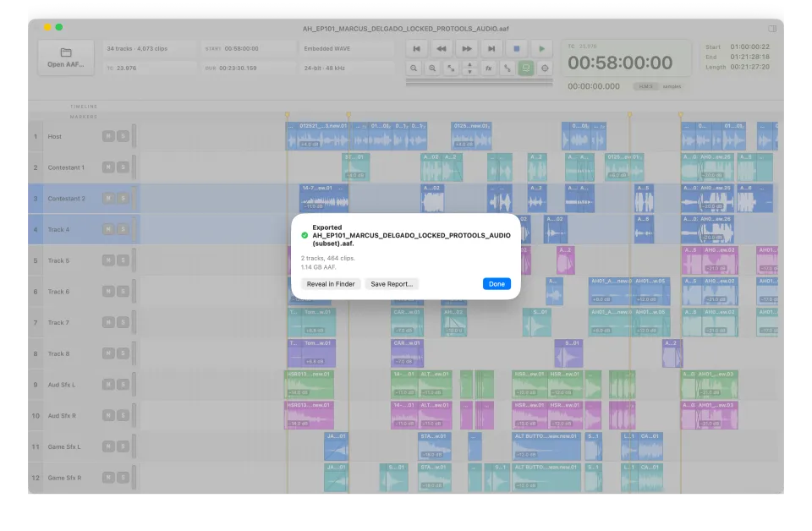Click the vertical track height arrows icon
812x531 pixels.
click(x=469, y=68)
